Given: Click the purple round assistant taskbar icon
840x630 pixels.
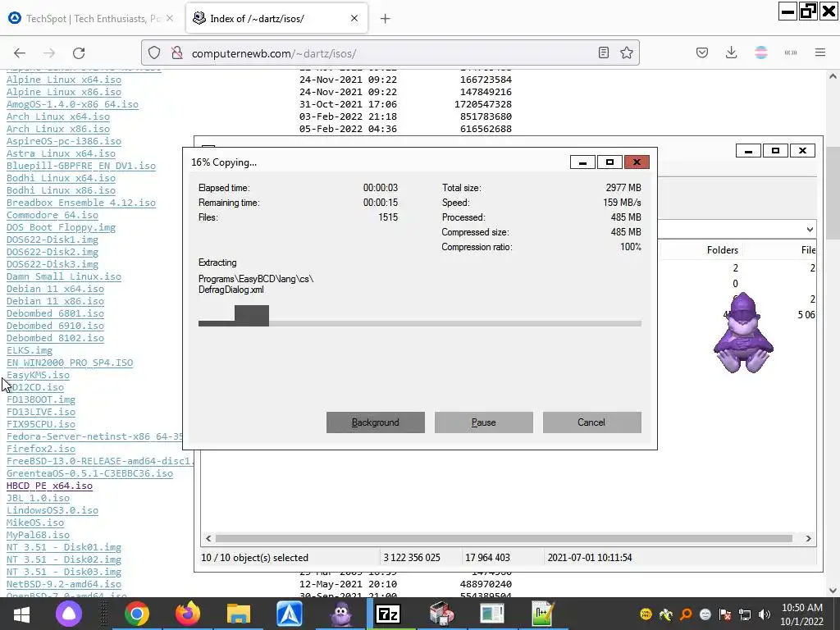Looking at the screenshot, I should pos(69,614).
